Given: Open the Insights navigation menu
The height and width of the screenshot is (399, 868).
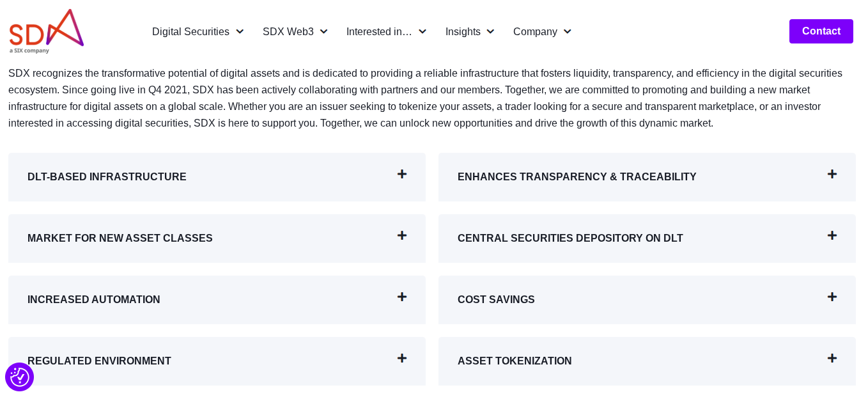Looking at the screenshot, I should [x=470, y=31].
